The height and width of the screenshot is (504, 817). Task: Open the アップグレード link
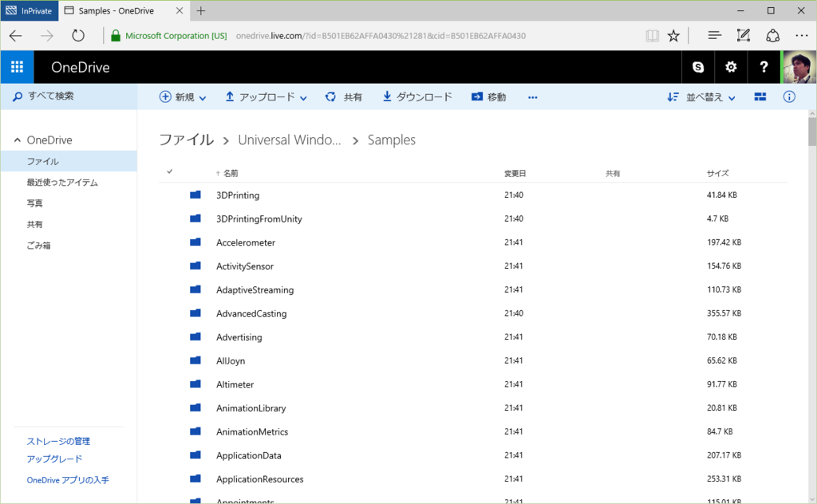55,459
